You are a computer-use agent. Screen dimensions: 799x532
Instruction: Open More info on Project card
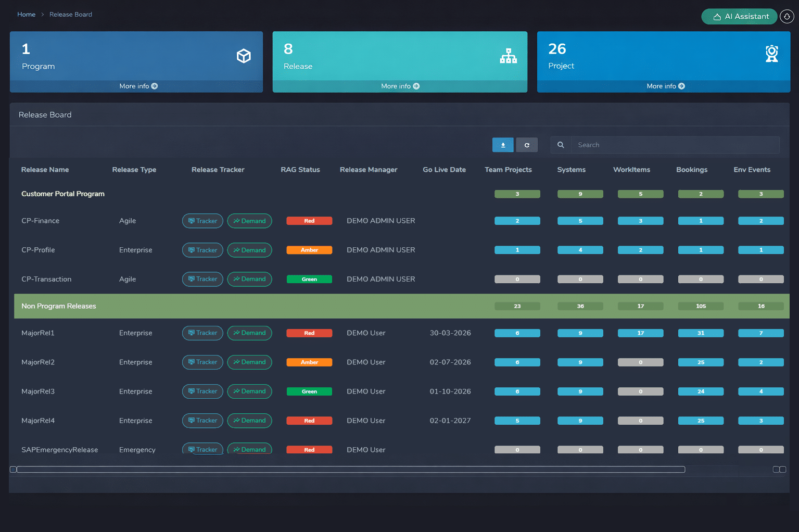coord(665,86)
